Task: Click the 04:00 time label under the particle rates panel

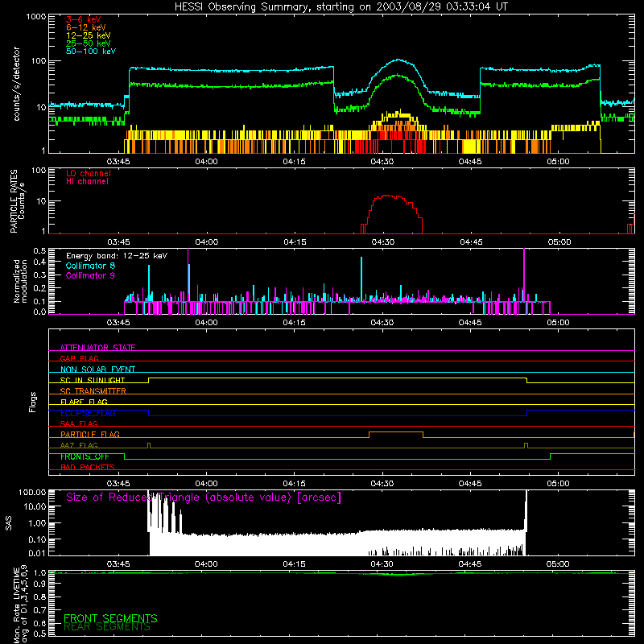Action: tap(207, 242)
